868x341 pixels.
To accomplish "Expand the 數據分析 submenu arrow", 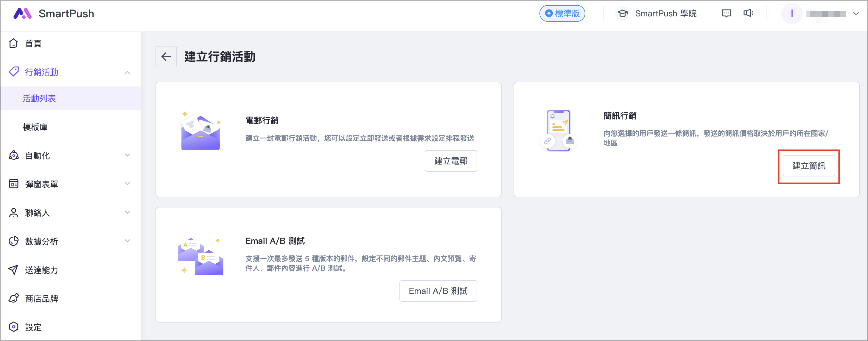I will click(x=127, y=241).
